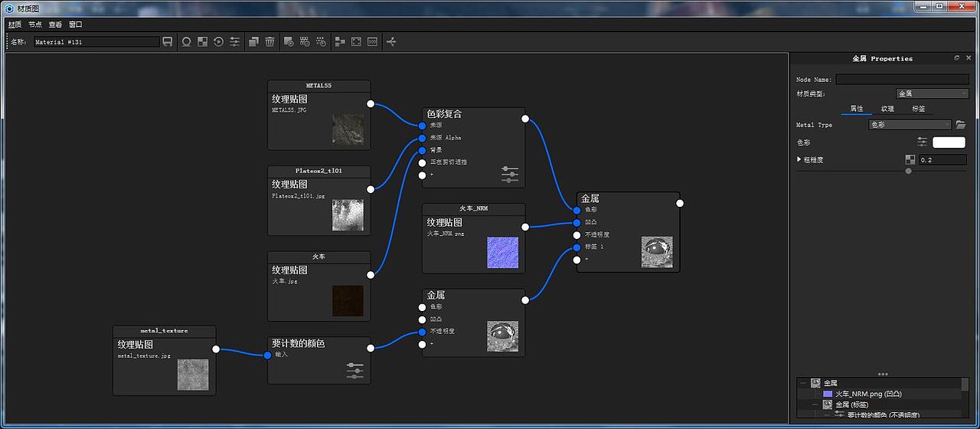Save the material with the disk icon
Screen dimensions: 980x429
click(168, 41)
